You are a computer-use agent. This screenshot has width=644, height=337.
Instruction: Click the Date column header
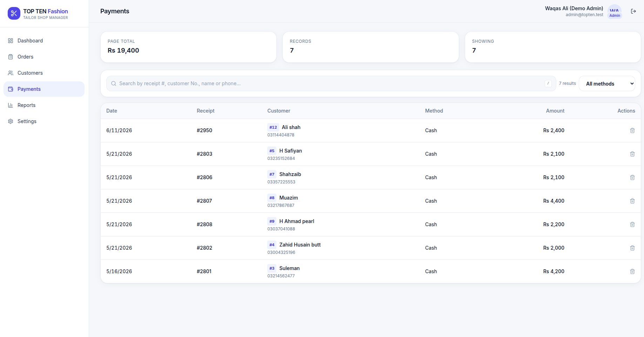(x=112, y=111)
